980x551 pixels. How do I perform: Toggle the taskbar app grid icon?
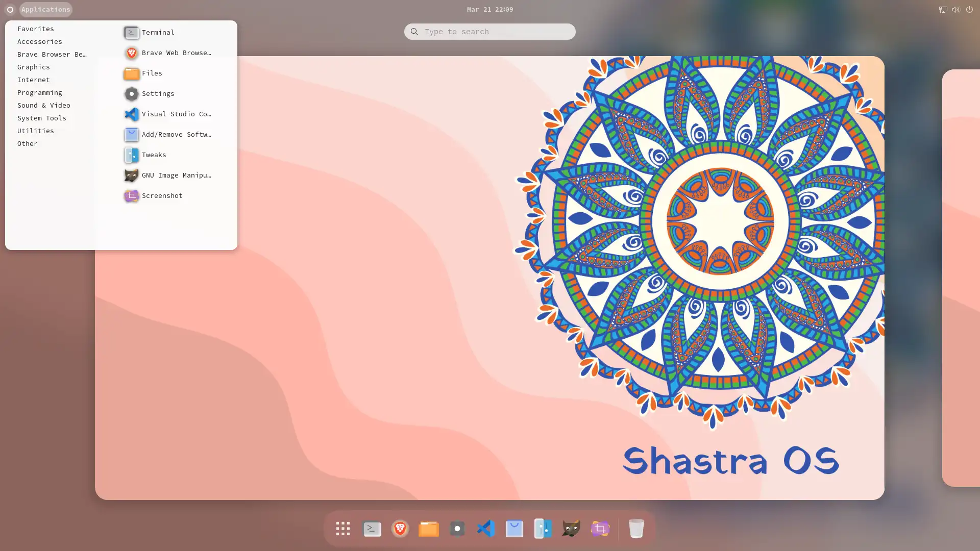click(344, 528)
